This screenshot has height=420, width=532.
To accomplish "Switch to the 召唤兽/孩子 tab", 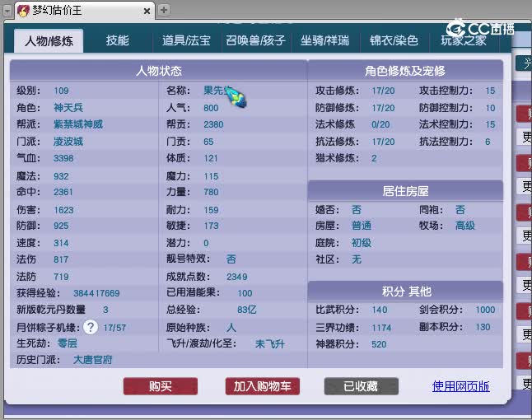I will 255,40.
